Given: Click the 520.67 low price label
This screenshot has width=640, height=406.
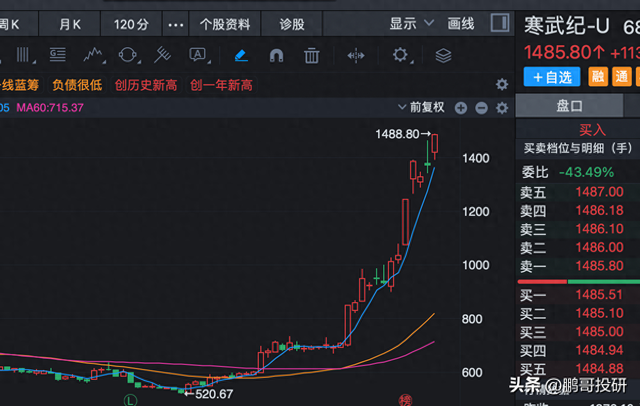Looking at the screenshot, I should pos(214,394).
